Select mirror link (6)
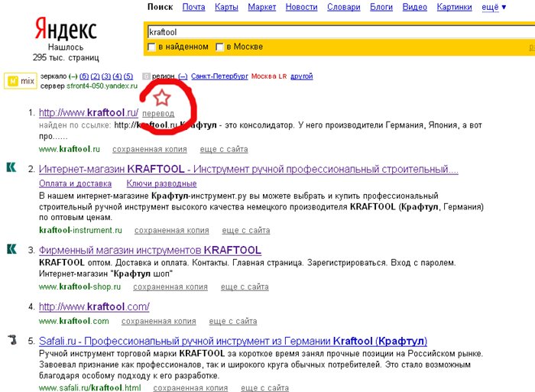535x392 pixels. [84, 76]
